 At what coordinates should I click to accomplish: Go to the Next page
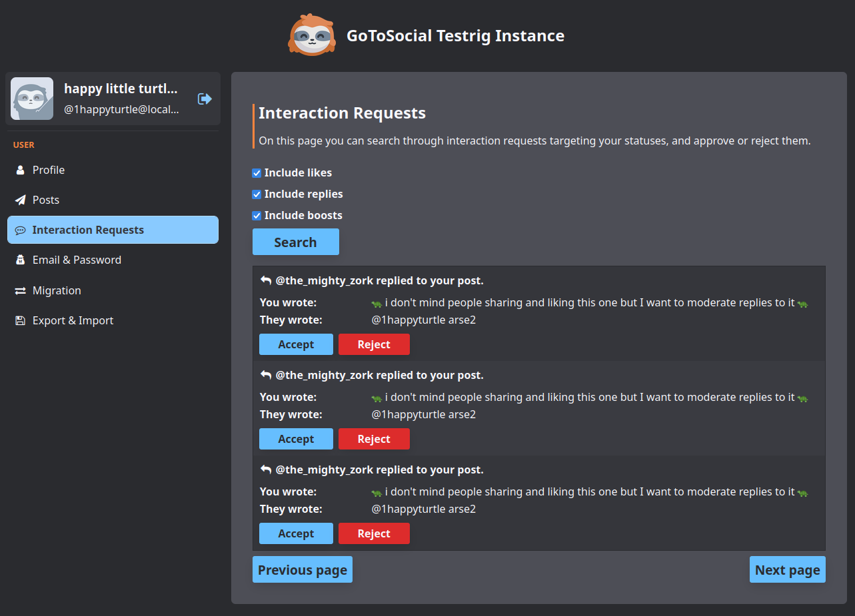click(x=787, y=570)
